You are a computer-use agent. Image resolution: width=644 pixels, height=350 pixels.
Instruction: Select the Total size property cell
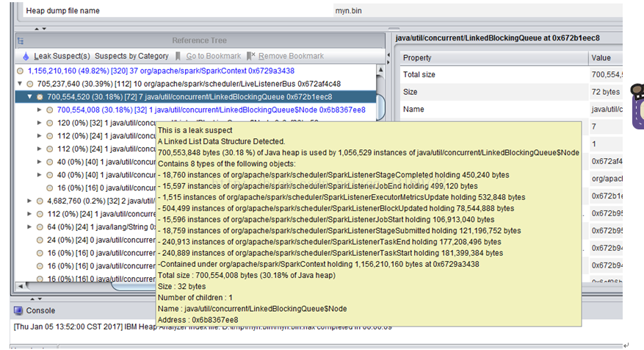pos(493,75)
